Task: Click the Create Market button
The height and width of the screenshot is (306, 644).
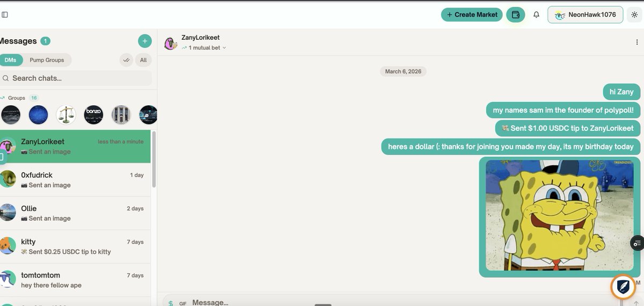Action: (x=472, y=14)
